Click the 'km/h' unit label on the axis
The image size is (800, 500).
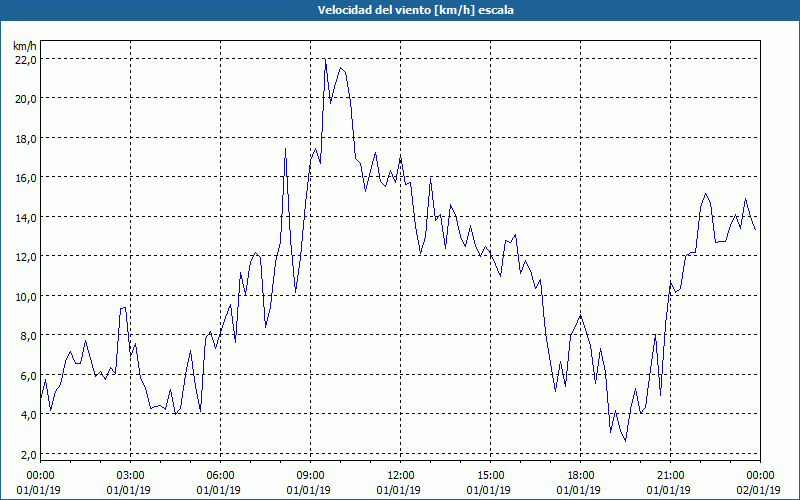tap(24, 46)
